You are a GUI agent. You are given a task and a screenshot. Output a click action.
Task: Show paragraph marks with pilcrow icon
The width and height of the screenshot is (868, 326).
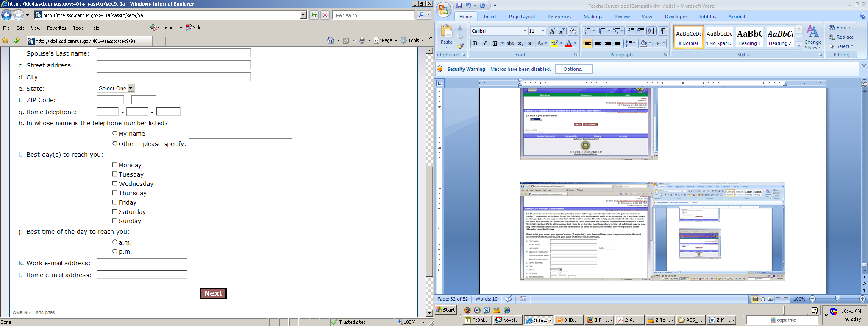[x=663, y=31]
